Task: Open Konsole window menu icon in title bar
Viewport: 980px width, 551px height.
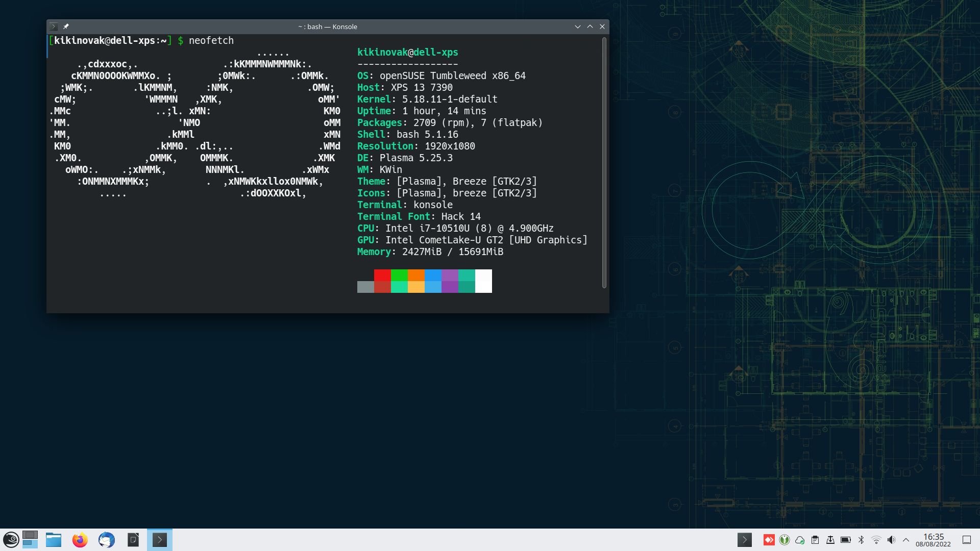Action: (x=54, y=27)
